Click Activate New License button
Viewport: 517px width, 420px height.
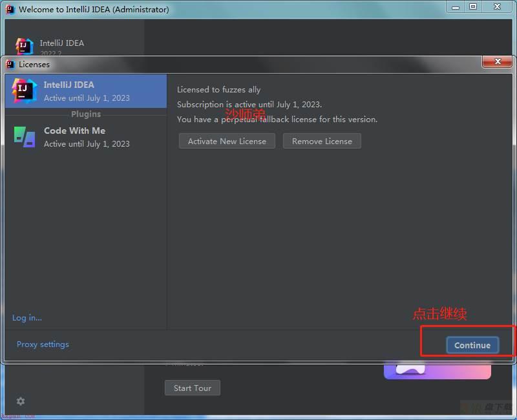(x=227, y=141)
